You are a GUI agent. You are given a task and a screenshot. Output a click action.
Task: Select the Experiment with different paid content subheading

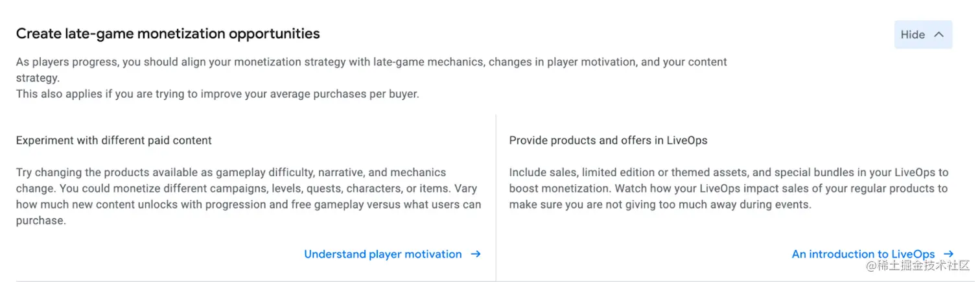pyautogui.click(x=113, y=140)
